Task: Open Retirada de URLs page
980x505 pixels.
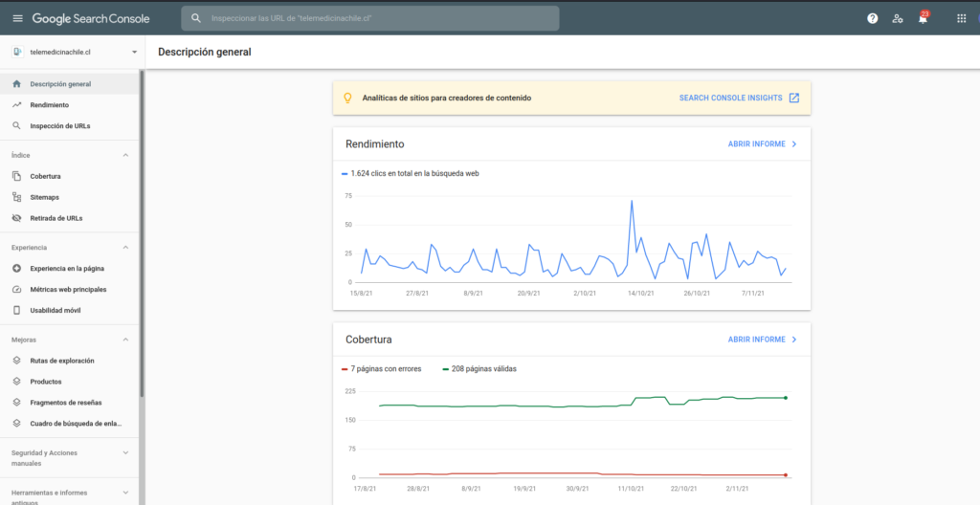Action: pos(69,218)
